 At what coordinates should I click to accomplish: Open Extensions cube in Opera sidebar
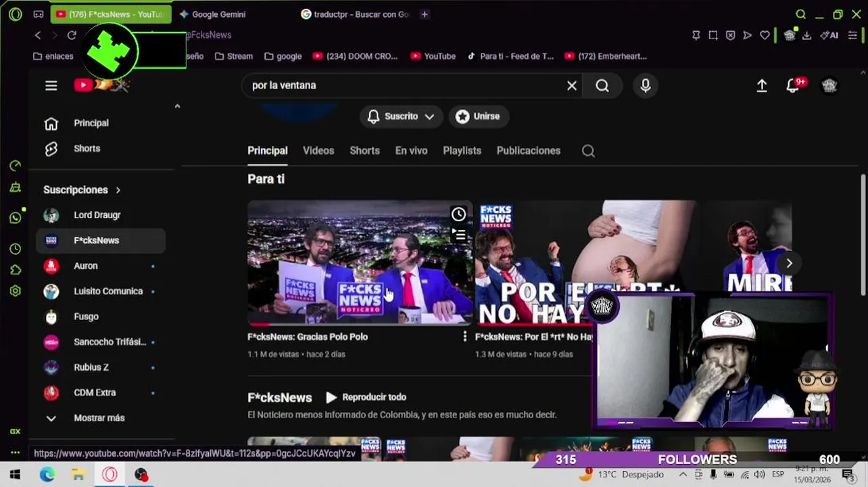pos(16,270)
